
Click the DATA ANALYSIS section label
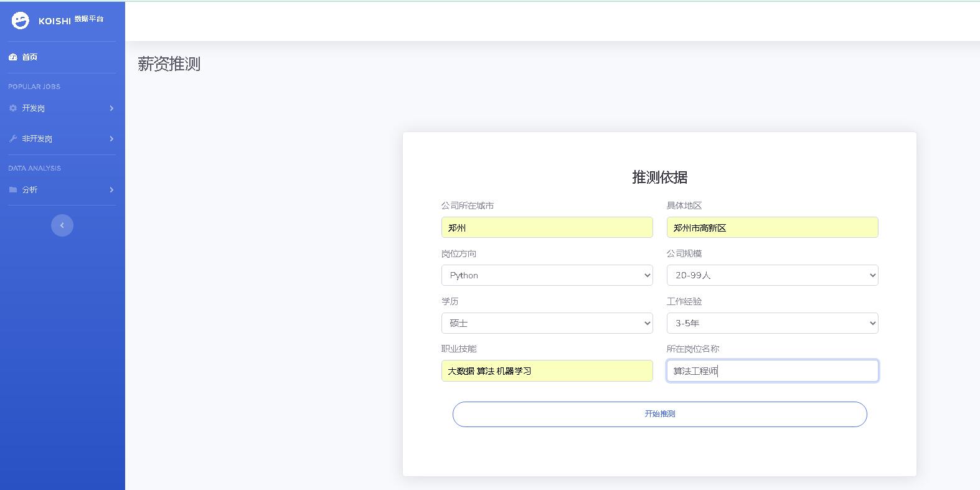click(35, 168)
